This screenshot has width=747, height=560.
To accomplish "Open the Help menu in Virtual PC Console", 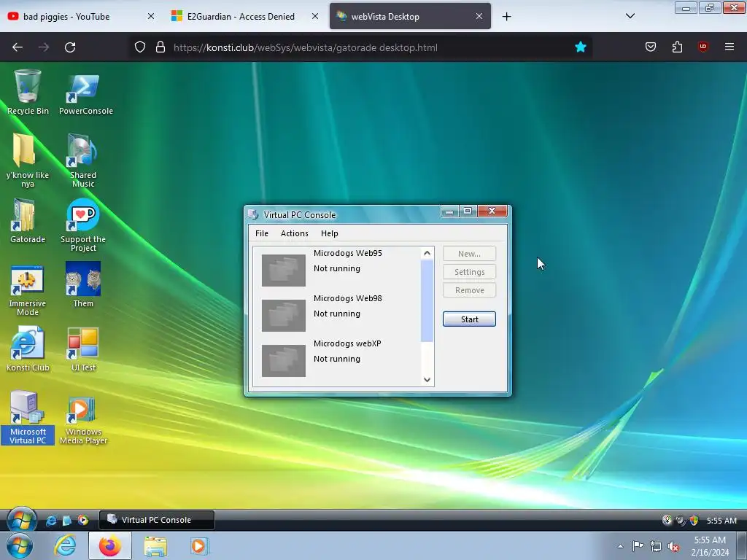I will (x=329, y=233).
